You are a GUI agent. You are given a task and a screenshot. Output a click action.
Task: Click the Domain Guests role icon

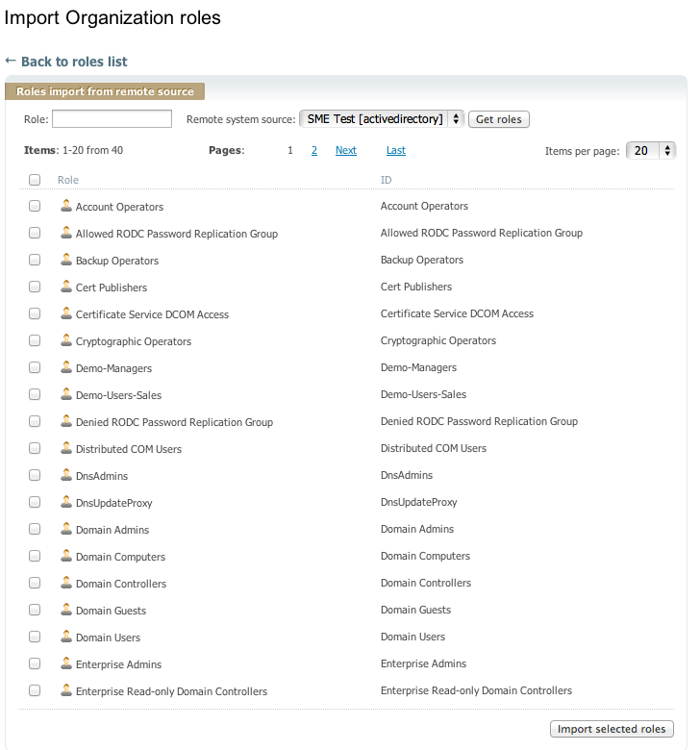[x=66, y=610]
